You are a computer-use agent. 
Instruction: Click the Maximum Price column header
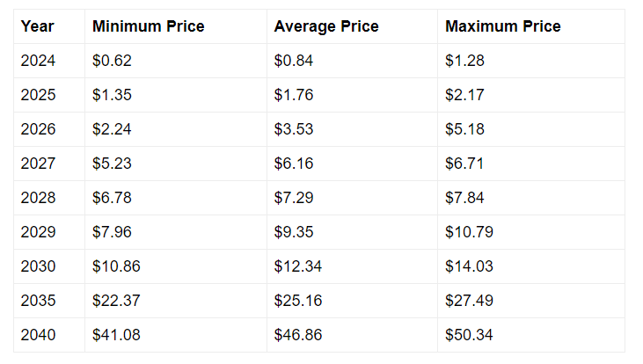[503, 26]
